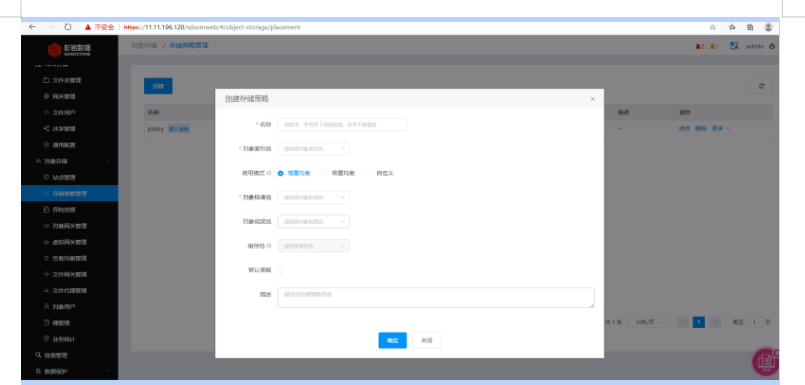Click the blue 创建 button behind the dialog
The height and width of the screenshot is (385, 805).
tap(158, 86)
